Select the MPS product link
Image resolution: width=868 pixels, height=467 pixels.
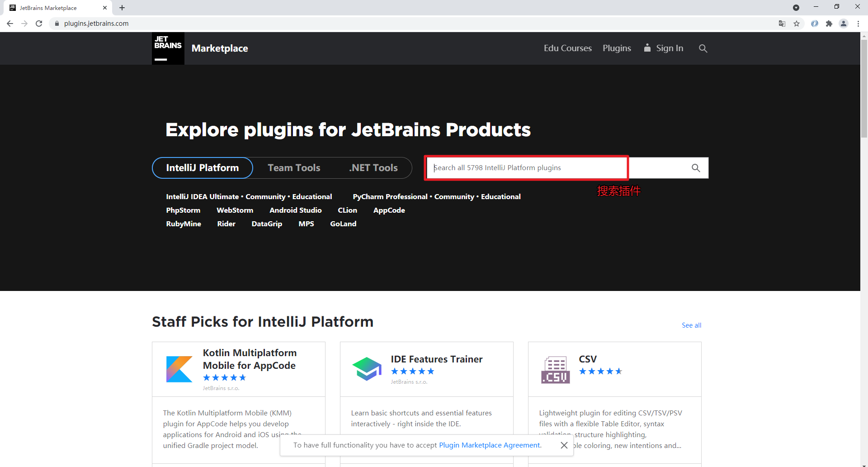click(x=307, y=224)
